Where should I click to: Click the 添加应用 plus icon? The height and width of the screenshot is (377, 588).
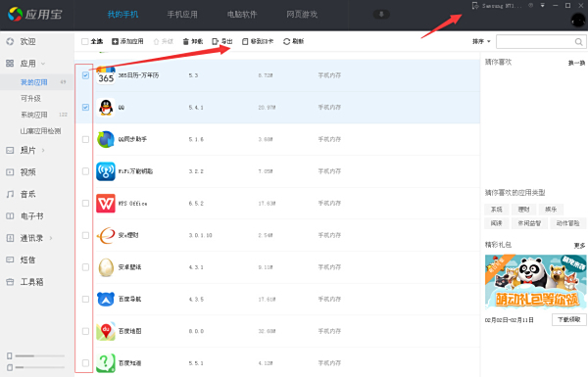point(115,41)
